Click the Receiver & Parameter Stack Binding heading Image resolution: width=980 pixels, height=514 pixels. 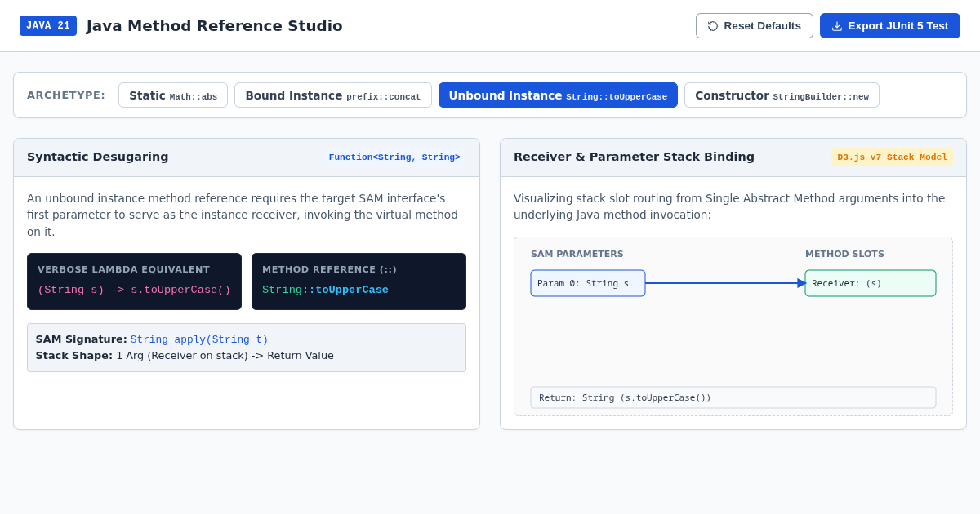634,157
